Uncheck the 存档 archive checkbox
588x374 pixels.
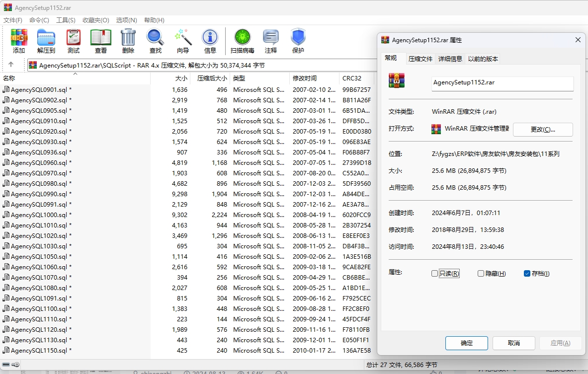tap(527, 274)
